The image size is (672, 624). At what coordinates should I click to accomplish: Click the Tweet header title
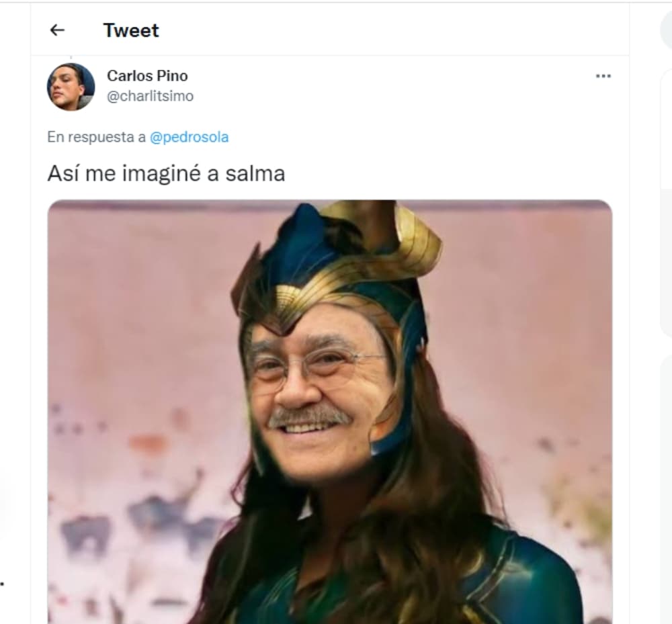pos(131,30)
